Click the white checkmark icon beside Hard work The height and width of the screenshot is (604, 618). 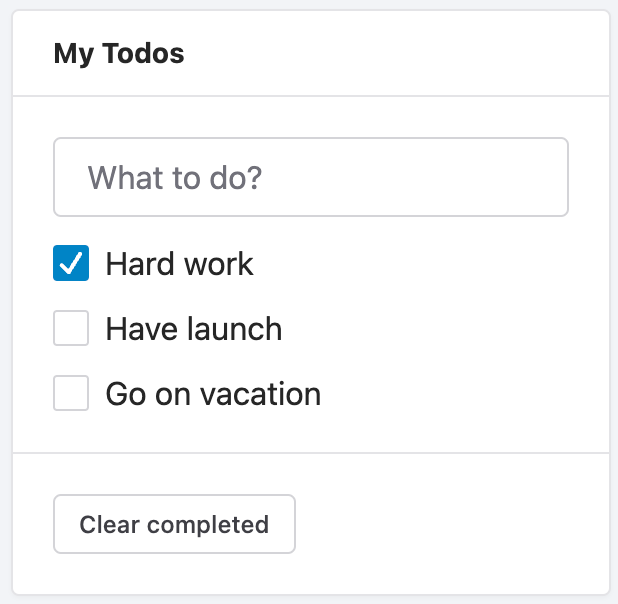click(x=71, y=264)
